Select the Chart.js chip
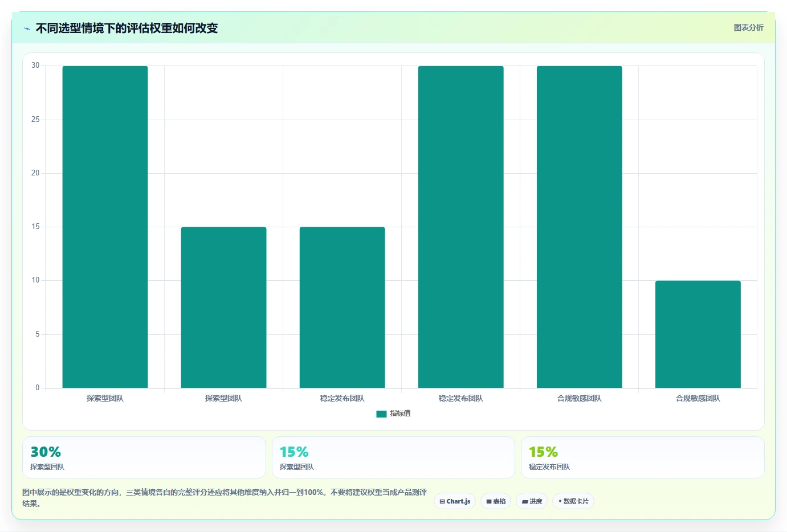 pos(455,501)
